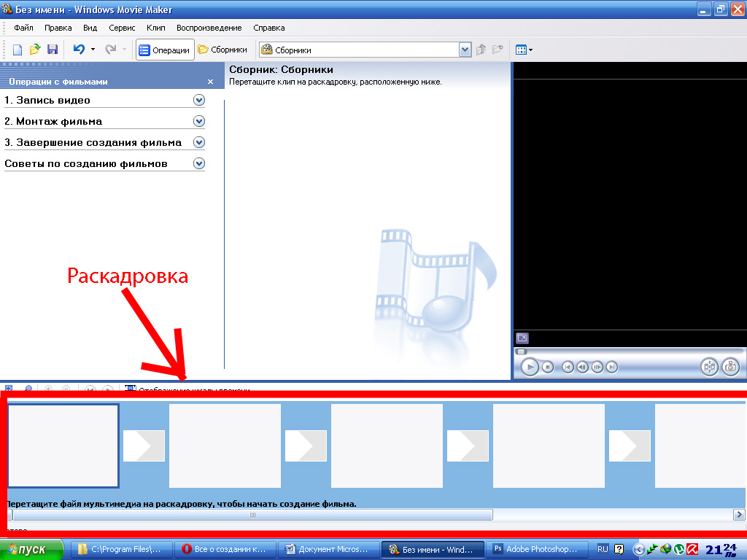
Task: Open the Клип menu
Action: click(156, 28)
